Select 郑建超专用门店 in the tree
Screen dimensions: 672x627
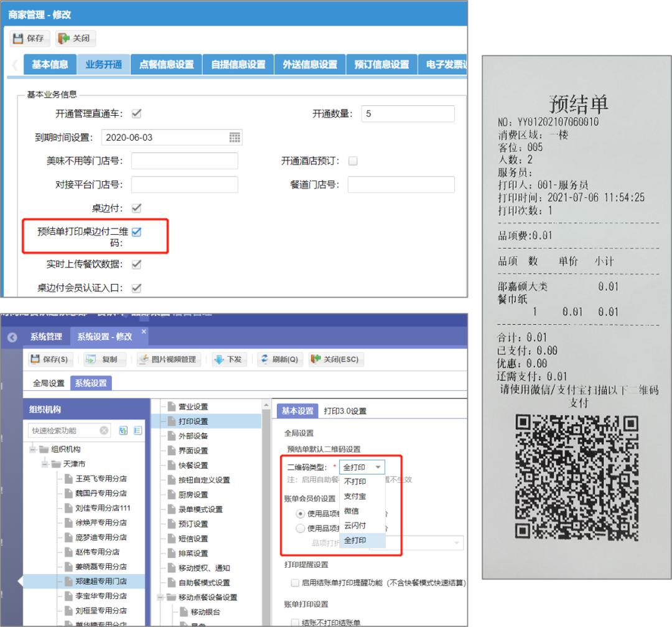(101, 581)
